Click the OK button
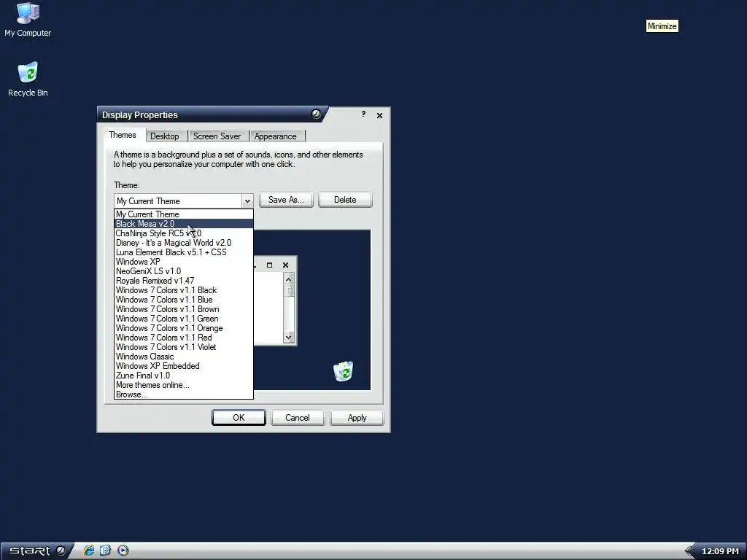This screenshot has height=560, width=747. point(239,418)
